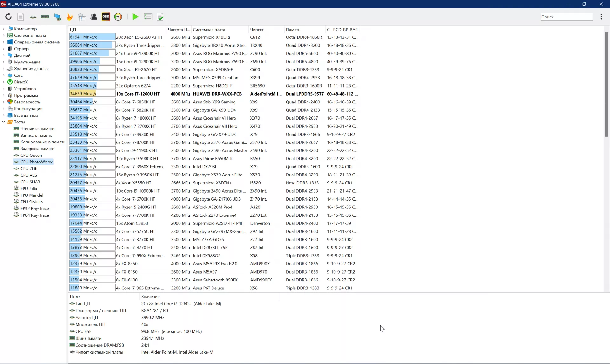
Task: Click the gauge/clock toolbar icon
Action: 118,17
